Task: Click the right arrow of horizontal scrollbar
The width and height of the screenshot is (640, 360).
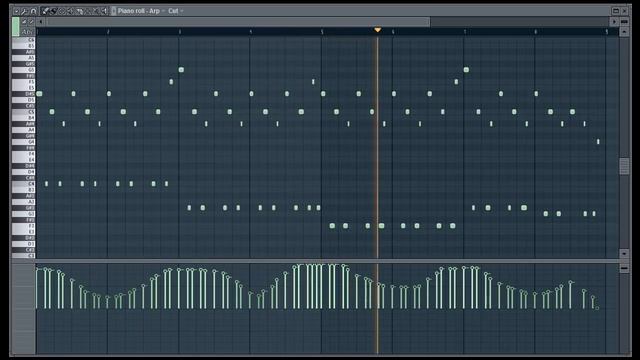Action: tap(614, 22)
